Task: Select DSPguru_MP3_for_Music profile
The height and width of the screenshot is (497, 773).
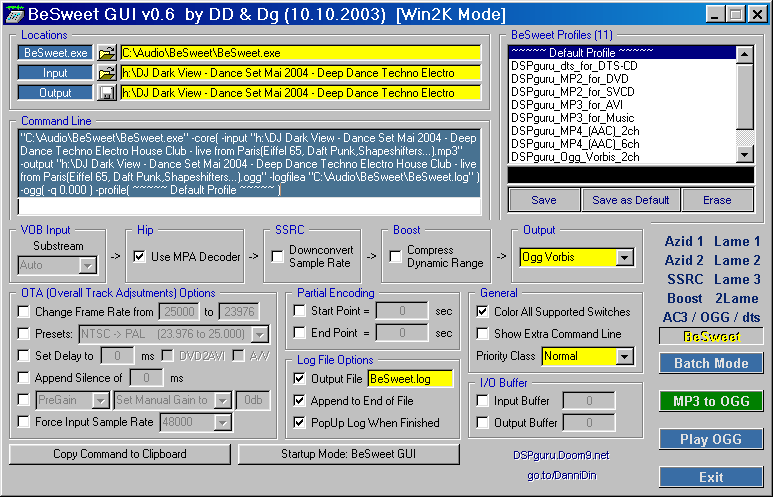Action: 622,118
